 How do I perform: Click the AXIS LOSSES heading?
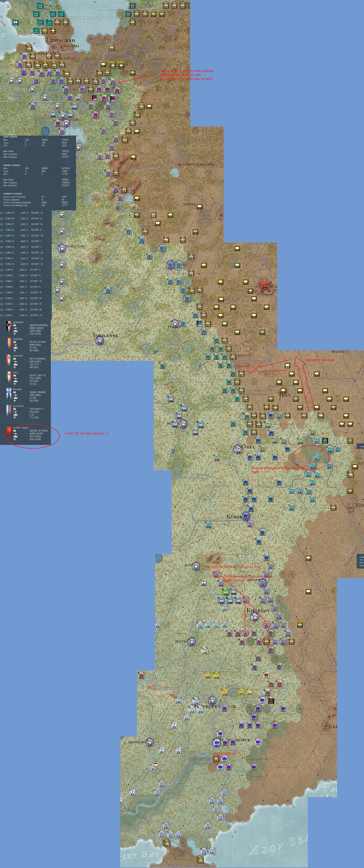pyautogui.click(x=10, y=137)
